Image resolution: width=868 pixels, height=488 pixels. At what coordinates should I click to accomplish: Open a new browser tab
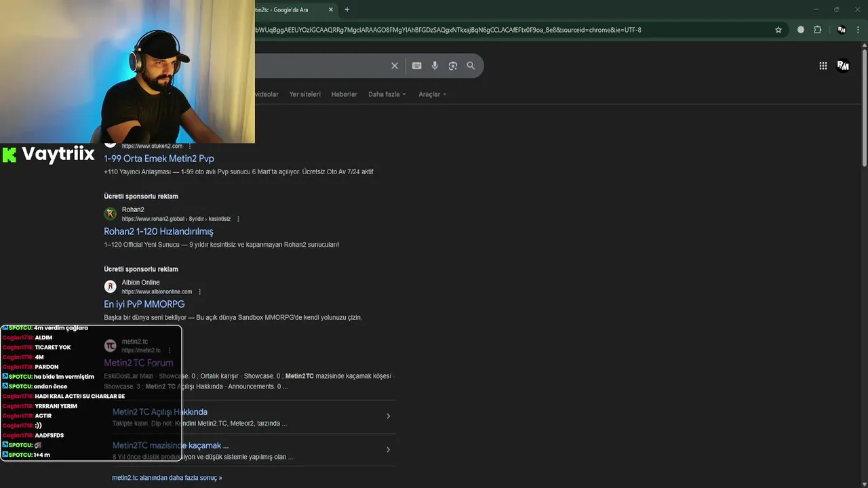tap(347, 9)
